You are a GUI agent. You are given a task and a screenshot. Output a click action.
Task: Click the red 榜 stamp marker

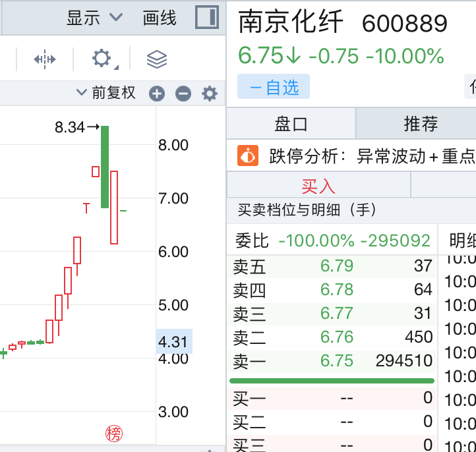(x=114, y=434)
